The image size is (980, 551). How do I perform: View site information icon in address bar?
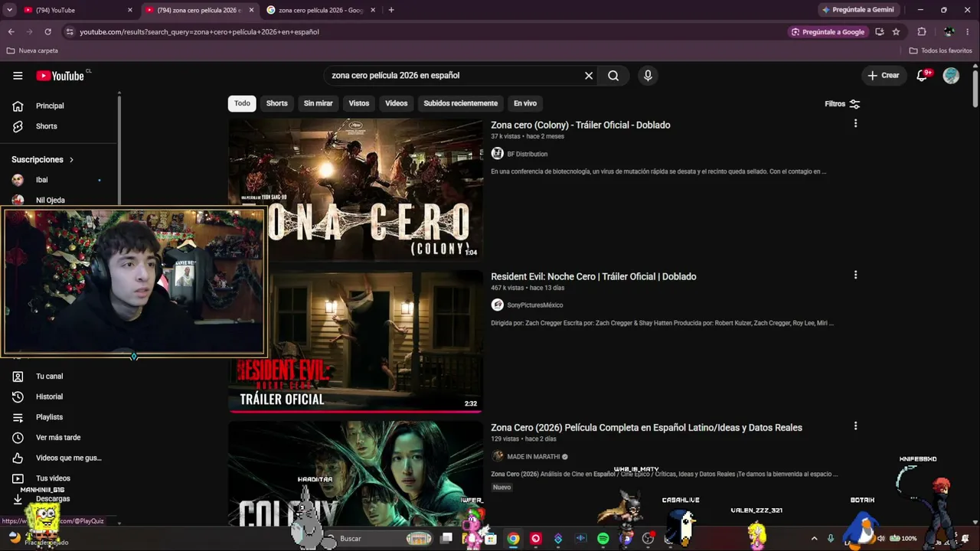(70, 31)
